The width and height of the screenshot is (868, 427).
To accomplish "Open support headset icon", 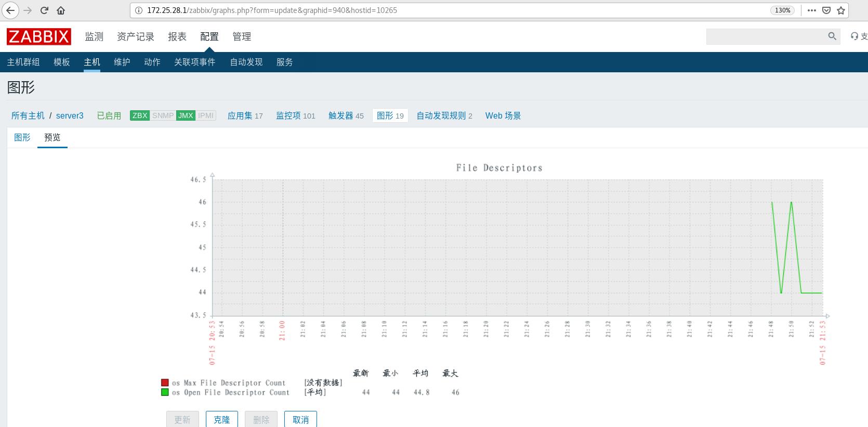I will point(854,36).
